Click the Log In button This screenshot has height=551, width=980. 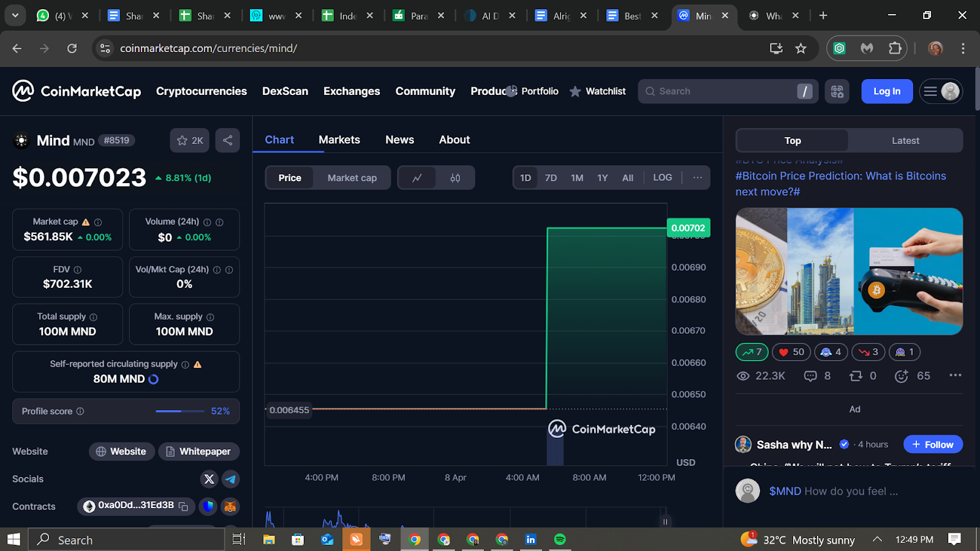(887, 91)
